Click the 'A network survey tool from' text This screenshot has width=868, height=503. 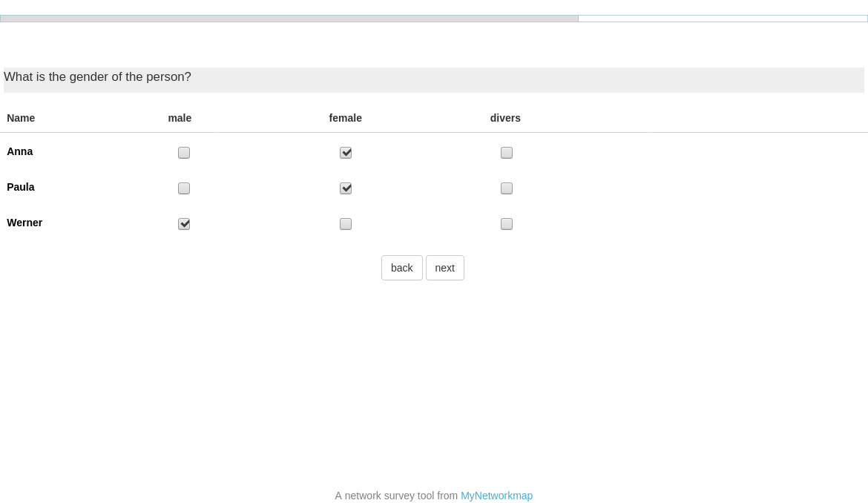tap(396, 496)
